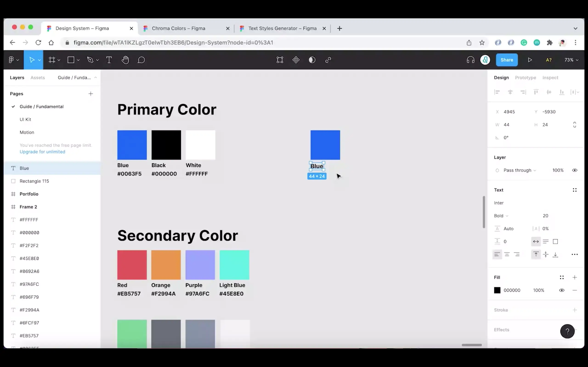Select the Pen tool

point(90,60)
